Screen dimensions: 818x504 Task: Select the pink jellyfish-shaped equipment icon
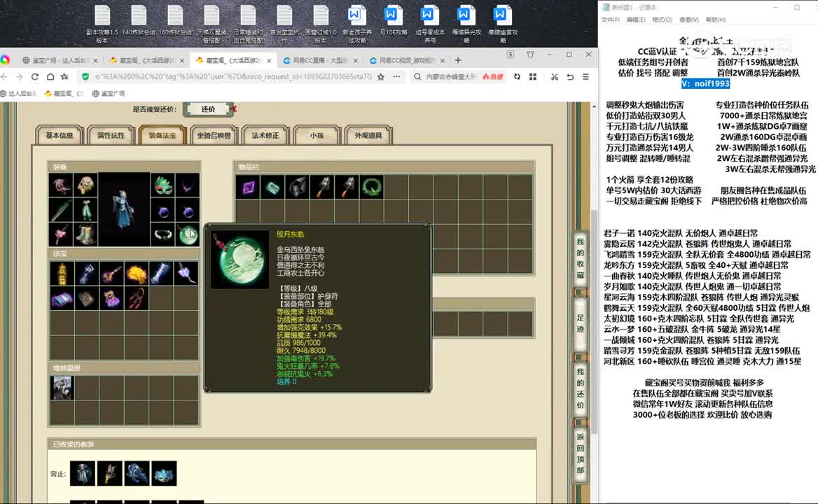point(61,185)
